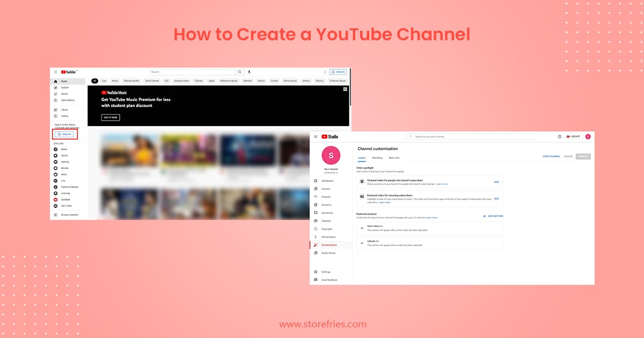Toggle the YouTube Studio hamburger menu
Screen dimensions: 644x338
click(316, 137)
